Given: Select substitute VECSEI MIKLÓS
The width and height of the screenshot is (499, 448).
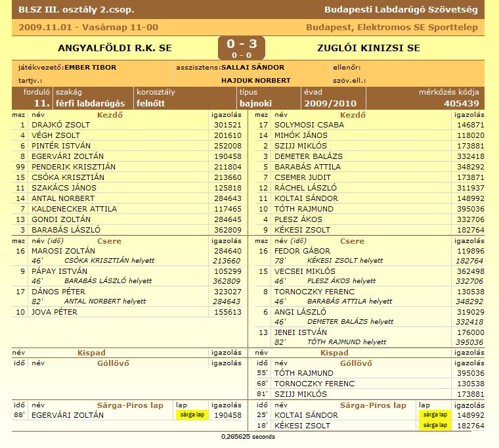Looking at the screenshot, I should pyautogui.click(x=305, y=271).
